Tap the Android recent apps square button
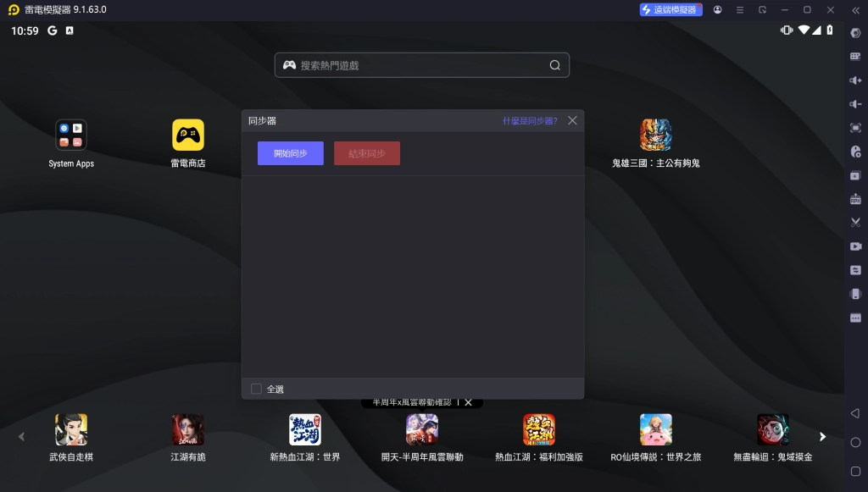 point(855,471)
